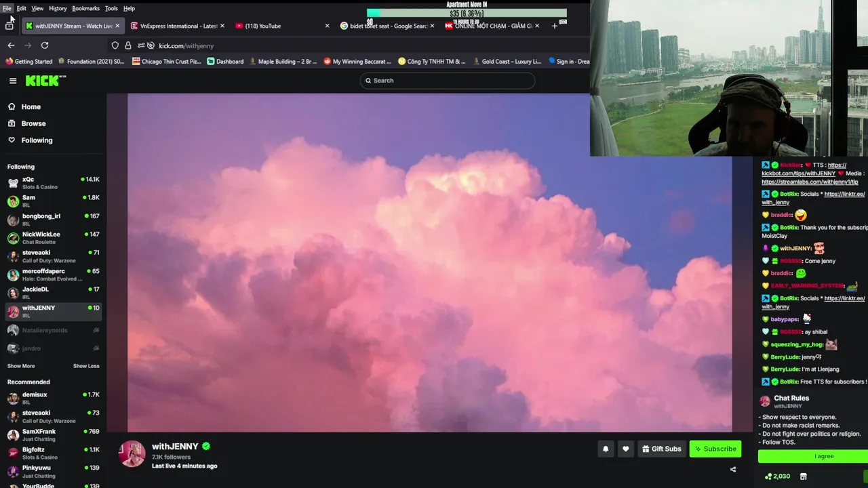
Task: Open the Chicago Thin Crust Pizza bookmark
Action: 167,62
